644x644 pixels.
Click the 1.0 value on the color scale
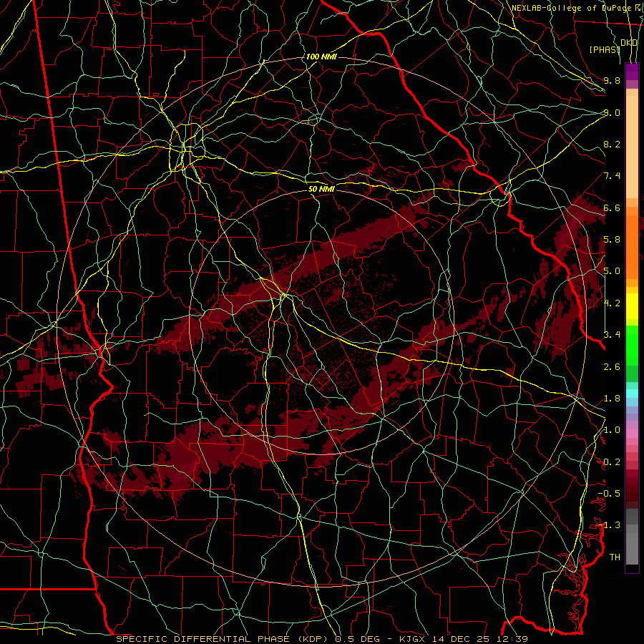pos(612,429)
